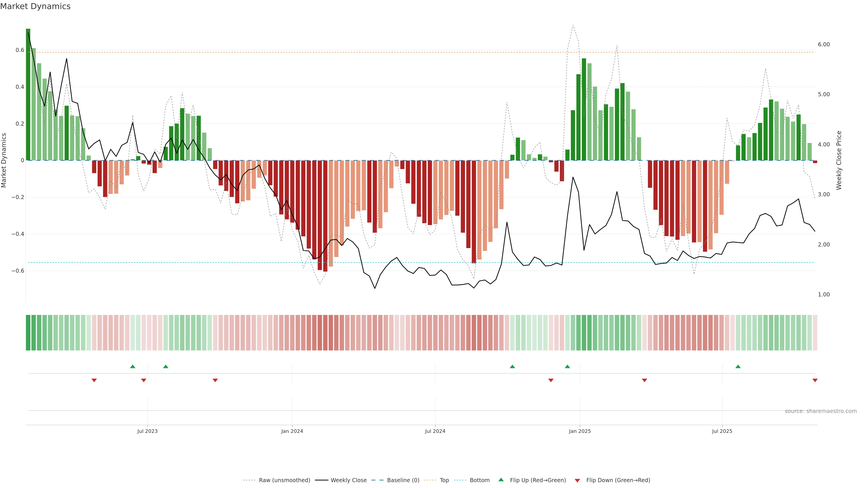Click the red flip-down marker between Jan 2025 and Jul 2025
The image size is (868, 488).
[644, 380]
